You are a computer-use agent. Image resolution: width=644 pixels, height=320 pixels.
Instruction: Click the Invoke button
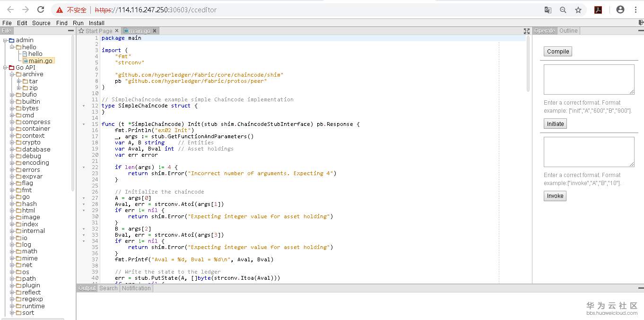555,196
